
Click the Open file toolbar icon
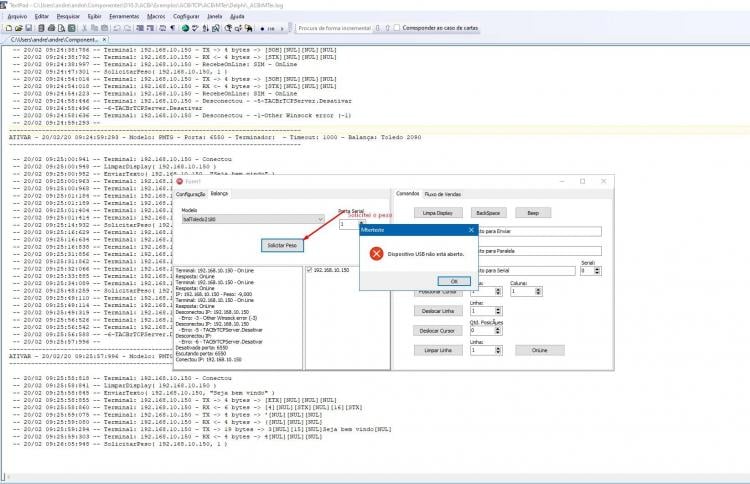coord(19,28)
